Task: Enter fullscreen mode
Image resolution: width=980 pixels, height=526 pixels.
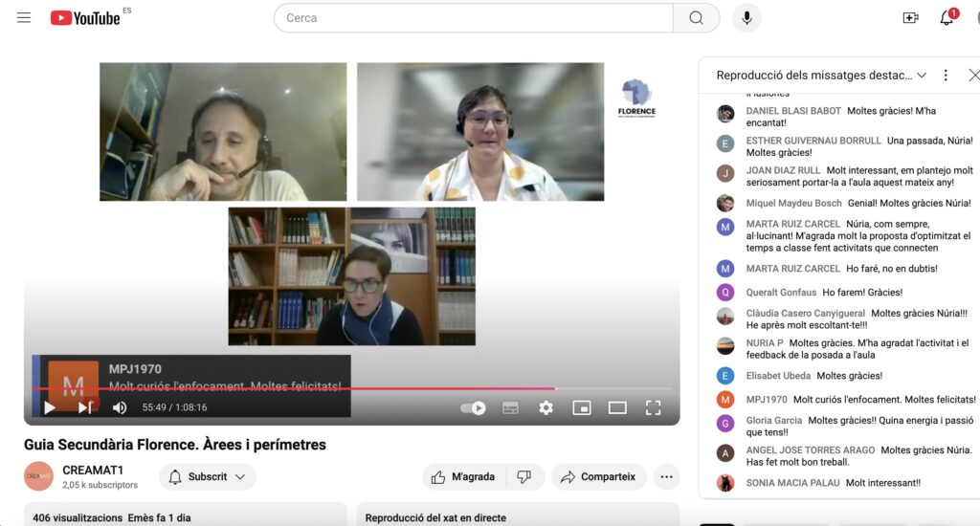Action: pyautogui.click(x=653, y=407)
